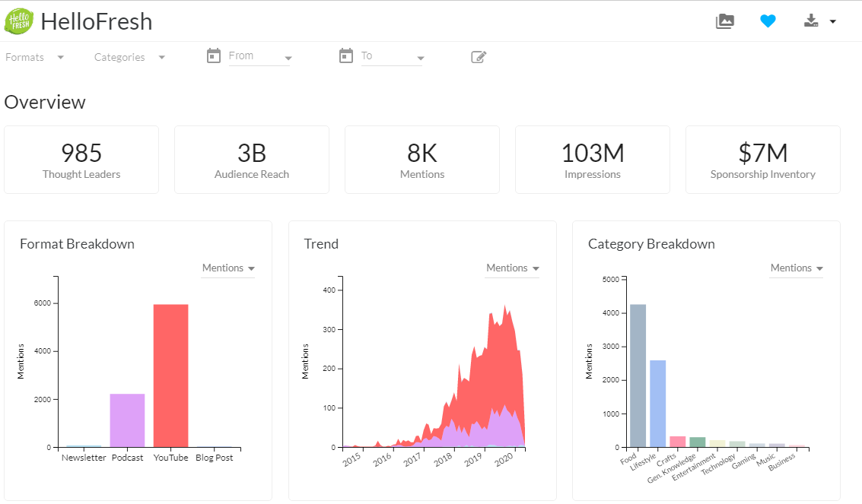Open the 103M Impressions card
The image size is (862, 504).
click(x=593, y=160)
